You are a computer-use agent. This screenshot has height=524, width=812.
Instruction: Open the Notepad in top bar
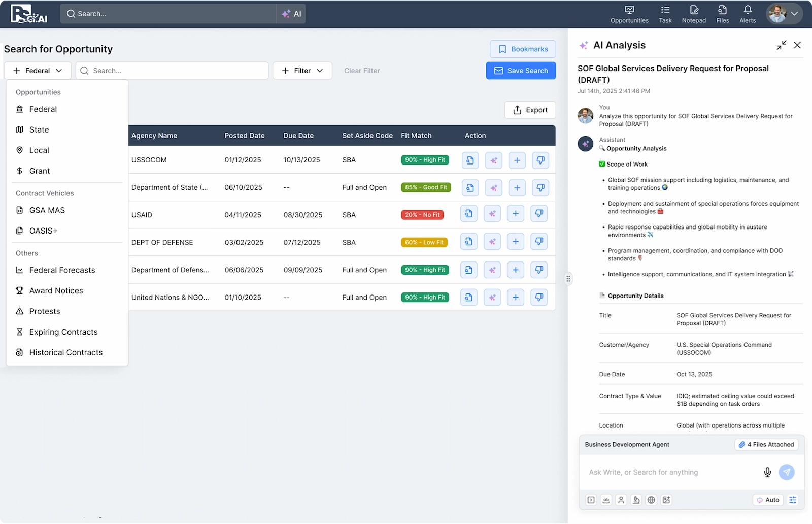694,14
